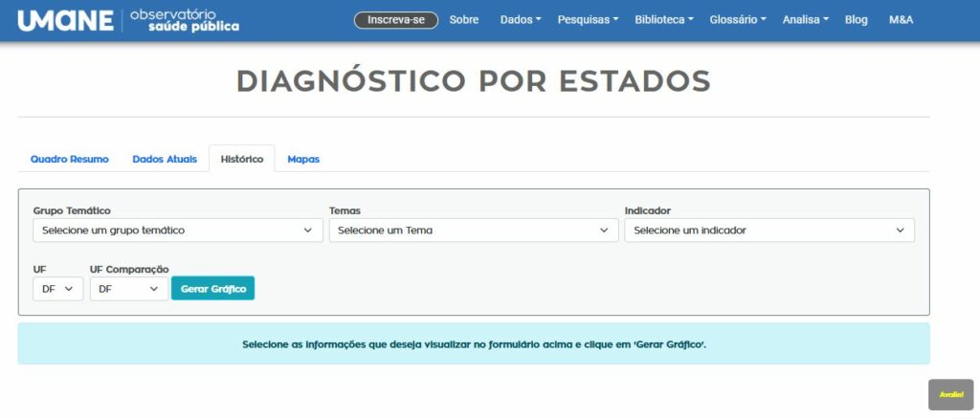This screenshot has height=419, width=980.
Task: Expand the Indicador dropdown
Action: (768, 231)
